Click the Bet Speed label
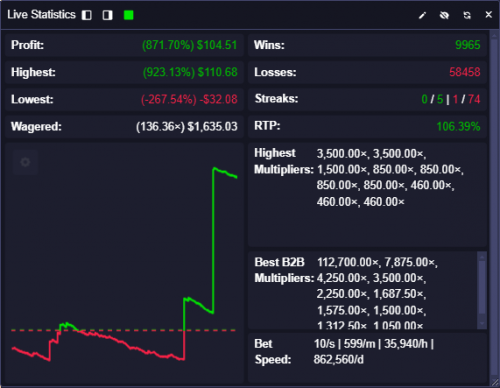Image resolution: width=500 pixels, height=388 pixels. [273, 352]
